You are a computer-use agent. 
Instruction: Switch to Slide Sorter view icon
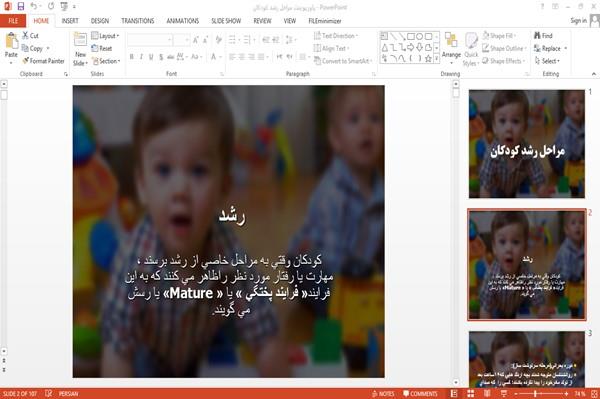470,394
